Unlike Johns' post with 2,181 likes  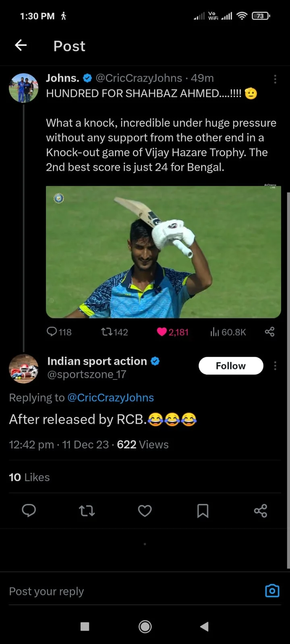pyautogui.click(x=162, y=332)
